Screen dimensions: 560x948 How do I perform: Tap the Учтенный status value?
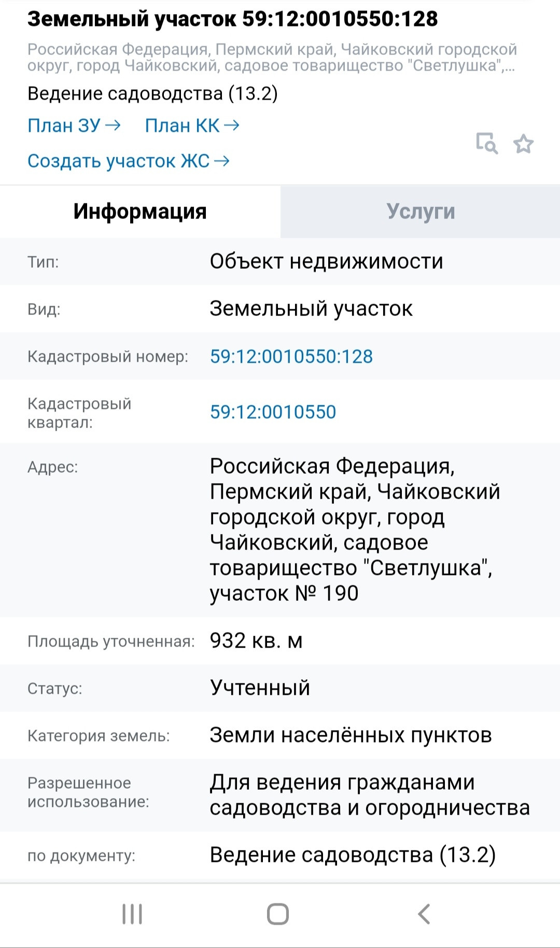tap(260, 688)
